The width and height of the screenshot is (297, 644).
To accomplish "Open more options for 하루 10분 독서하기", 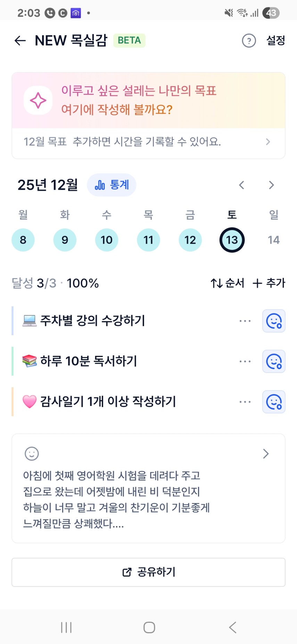I will [245, 361].
